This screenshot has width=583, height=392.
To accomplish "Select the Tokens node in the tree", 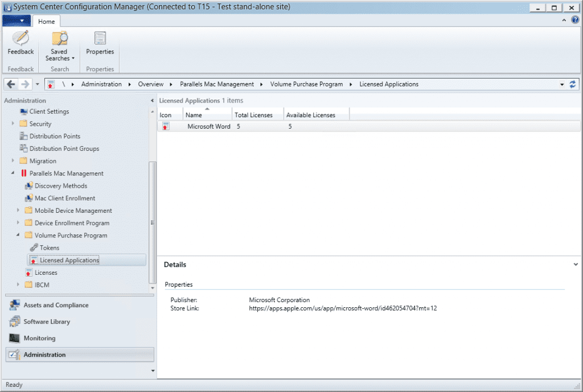I will click(x=49, y=248).
